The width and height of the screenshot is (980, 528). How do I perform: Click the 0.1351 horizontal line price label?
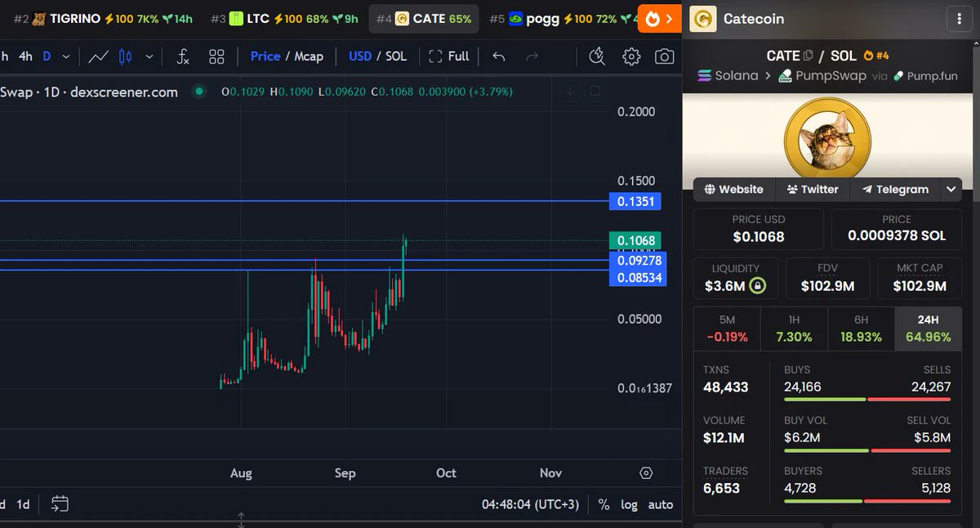[635, 201]
